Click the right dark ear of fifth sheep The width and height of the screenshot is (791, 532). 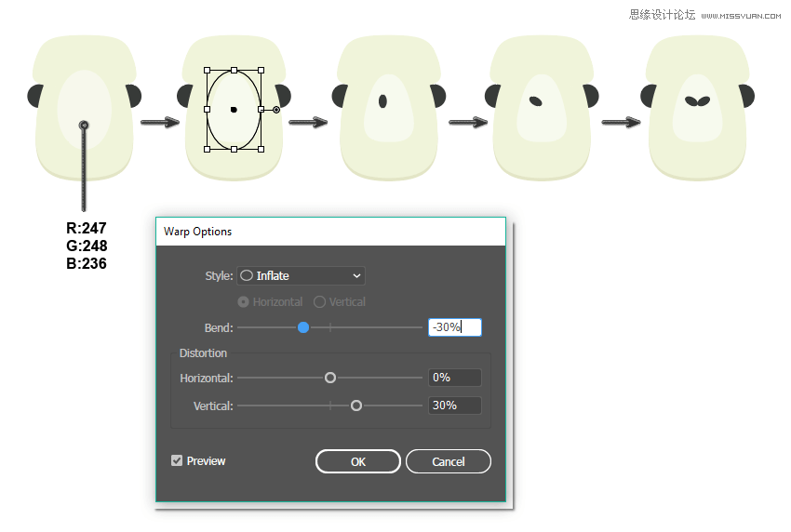pos(747,96)
